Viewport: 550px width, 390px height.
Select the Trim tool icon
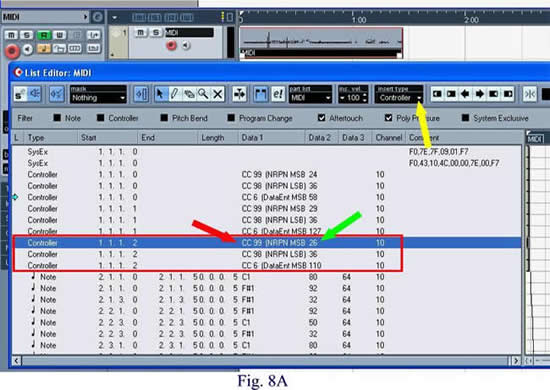(239, 94)
